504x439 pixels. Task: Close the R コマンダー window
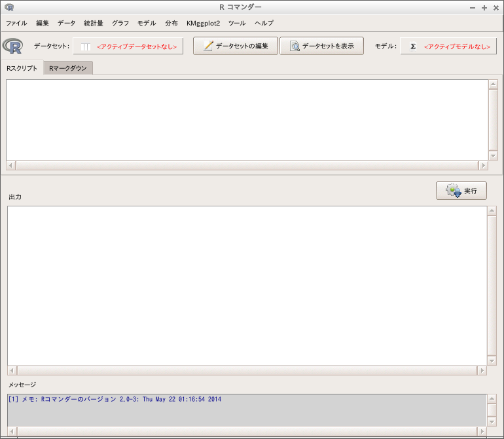(x=496, y=8)
